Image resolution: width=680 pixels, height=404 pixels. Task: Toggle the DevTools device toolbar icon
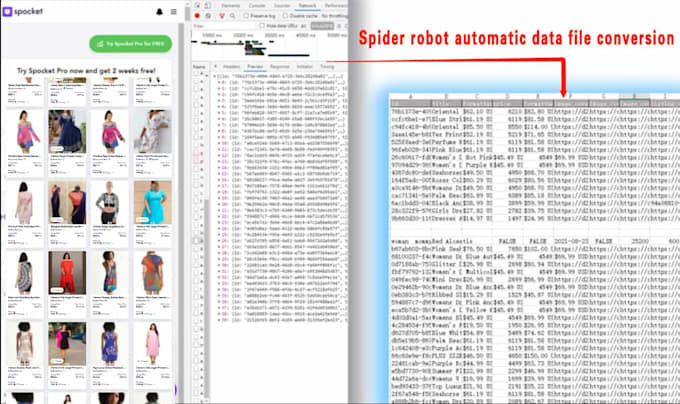[x=208, y=5]
